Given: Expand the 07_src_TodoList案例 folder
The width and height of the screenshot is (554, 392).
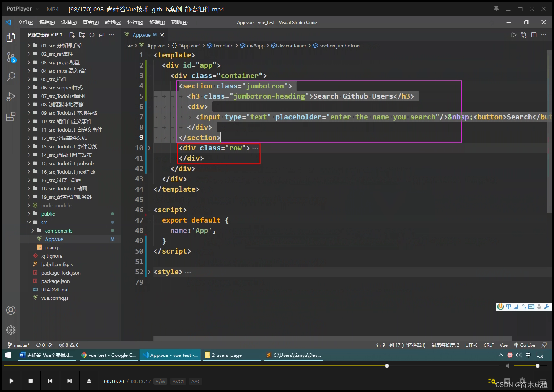Looking at the screenshot, I should (63, 96).
